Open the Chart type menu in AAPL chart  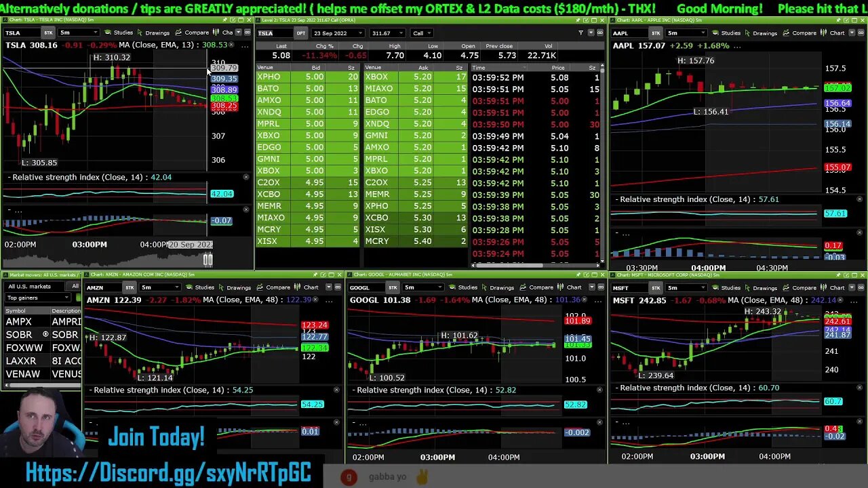(833, 33)
